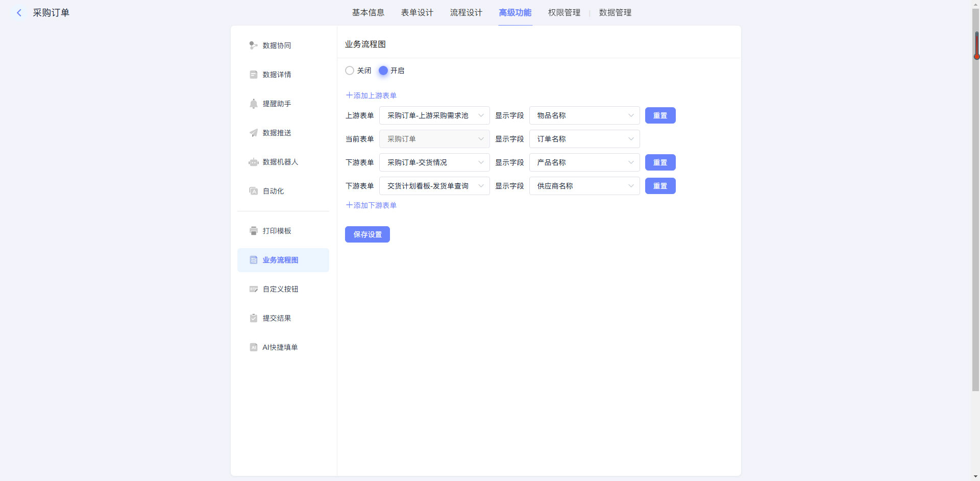Expand the 上游表单 dropdown 采购订单-上游采购需求池
The image size is (980, 481).
pos(434,115)
